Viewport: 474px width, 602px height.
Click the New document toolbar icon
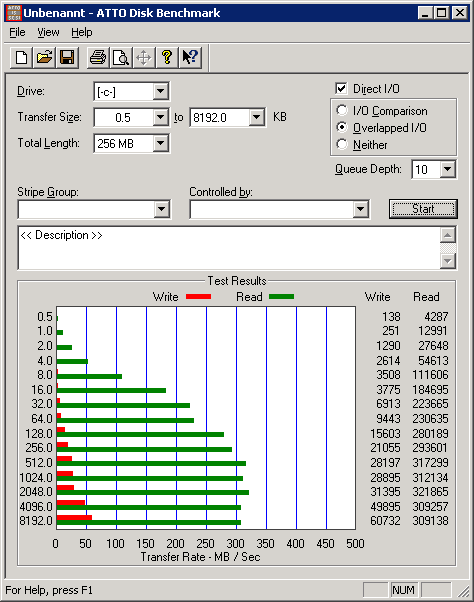(x=21, y=58)
